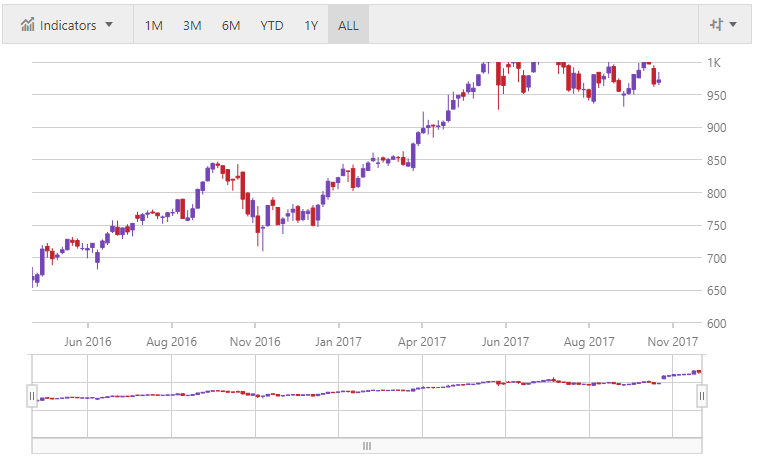This screenshot has width=757, height=459.
Task: Click the first purple candle at chart start
Action: click(x=35, y=279)
